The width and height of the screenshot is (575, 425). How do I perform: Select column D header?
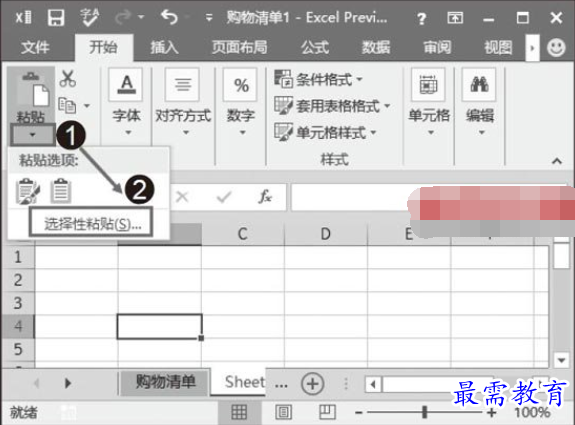(326, 234)
